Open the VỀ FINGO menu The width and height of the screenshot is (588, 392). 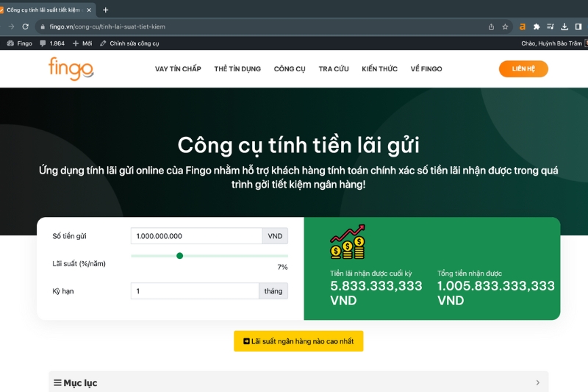[426, 69]
